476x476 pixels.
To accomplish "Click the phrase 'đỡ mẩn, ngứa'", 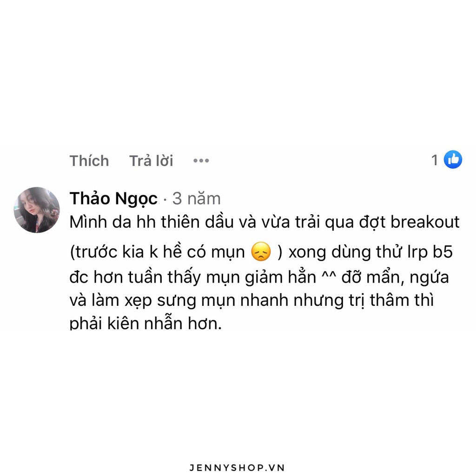I will pos(395,278).
